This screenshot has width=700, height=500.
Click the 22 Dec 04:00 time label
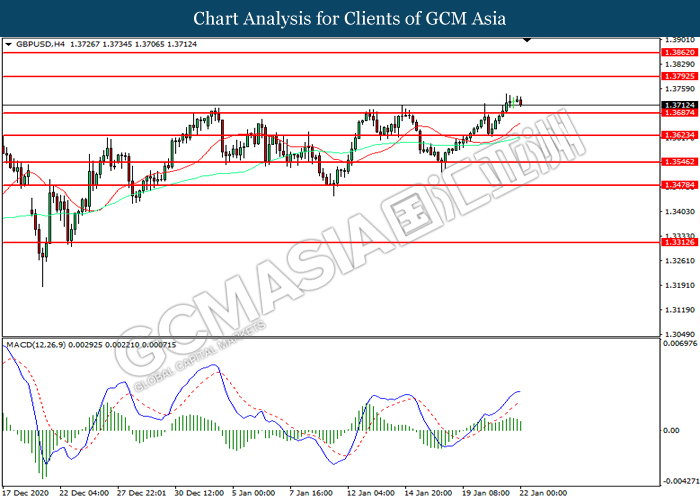click(x=84, y=493)
